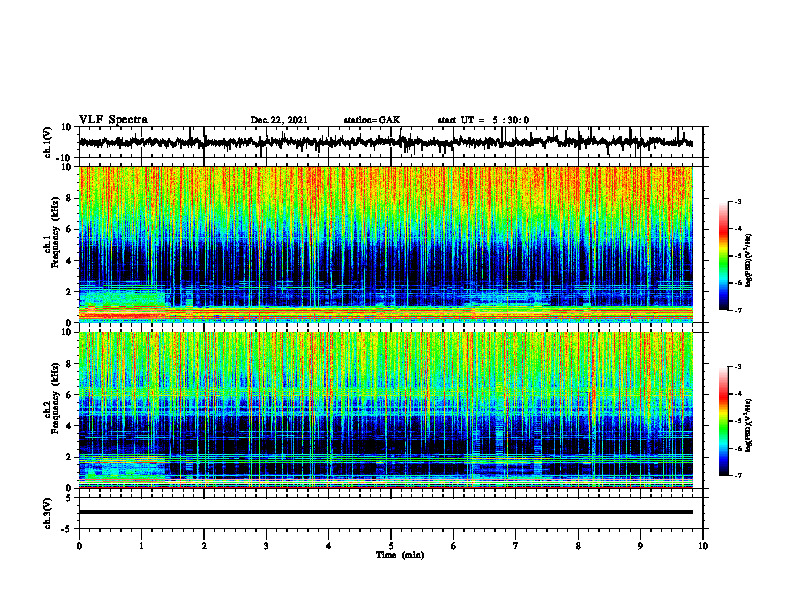
Task: Click the ch.2 spectrogram panel
Action: tap(386, 410)
